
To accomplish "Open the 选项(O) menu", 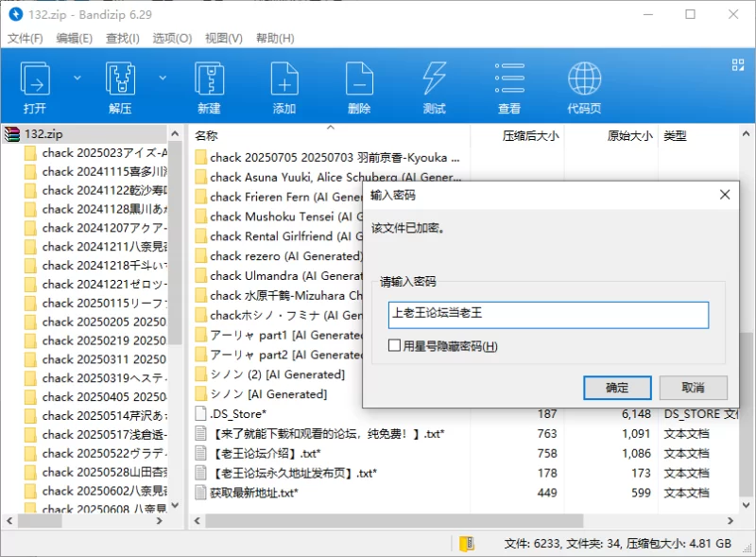I will (x=172, y=39).
